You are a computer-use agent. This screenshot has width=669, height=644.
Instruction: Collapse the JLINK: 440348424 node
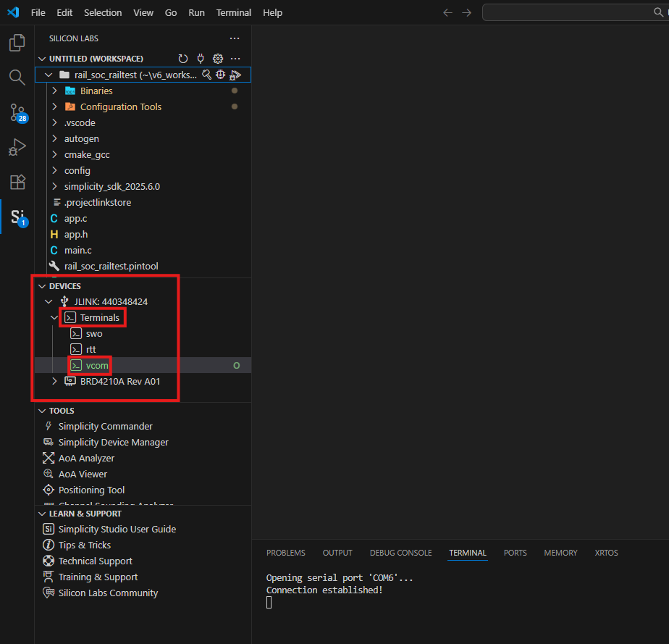(49, 301)
